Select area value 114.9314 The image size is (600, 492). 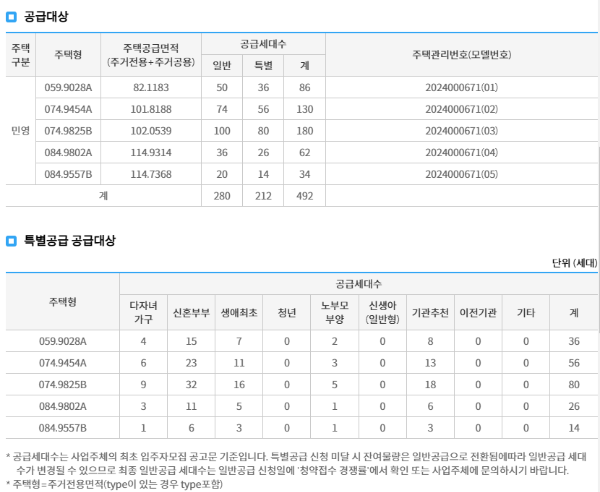coord(151,153)
